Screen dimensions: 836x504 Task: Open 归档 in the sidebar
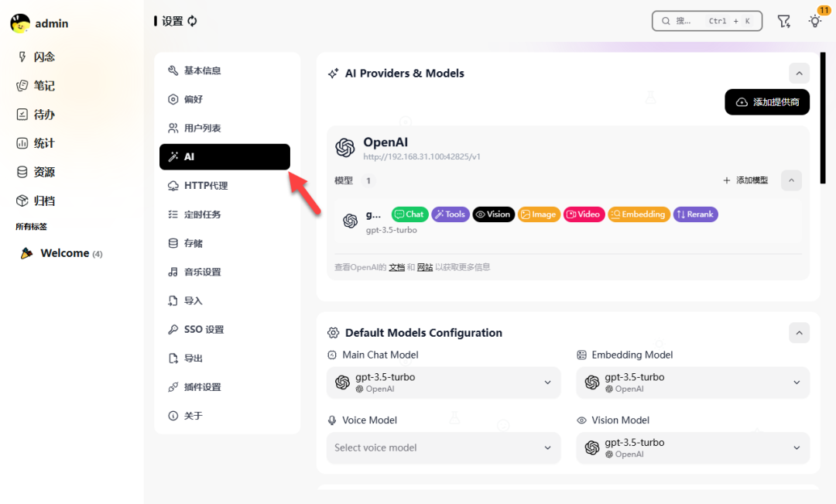point(44,201)
